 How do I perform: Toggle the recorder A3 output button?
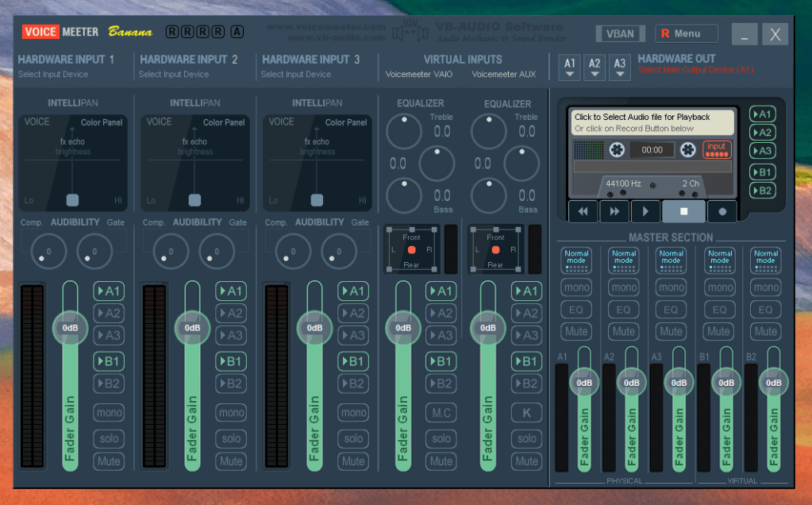point(762,151)
